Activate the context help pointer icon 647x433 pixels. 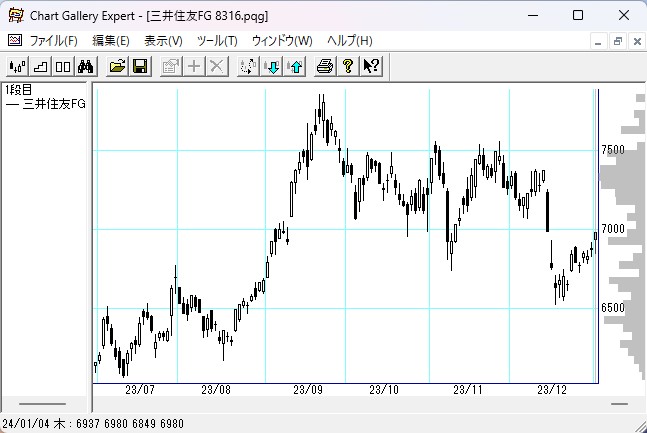[x=371, y=67]
